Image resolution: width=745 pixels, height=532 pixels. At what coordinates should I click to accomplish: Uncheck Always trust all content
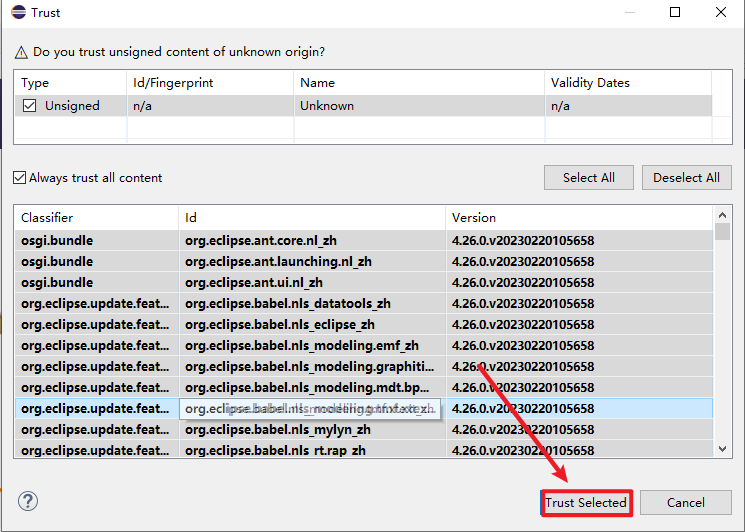pyautogui.click(x=21, y=178)
